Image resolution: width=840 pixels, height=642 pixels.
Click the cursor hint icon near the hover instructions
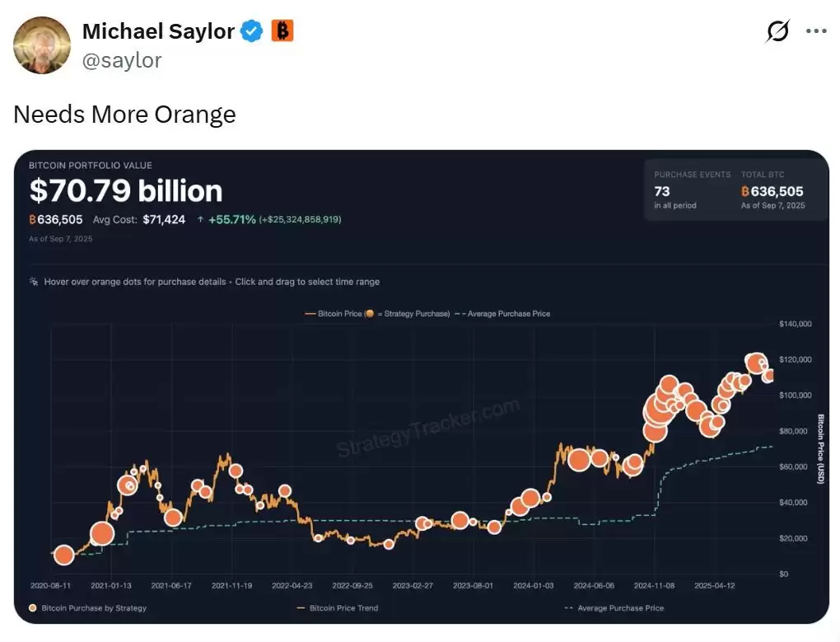pos(33,281)
